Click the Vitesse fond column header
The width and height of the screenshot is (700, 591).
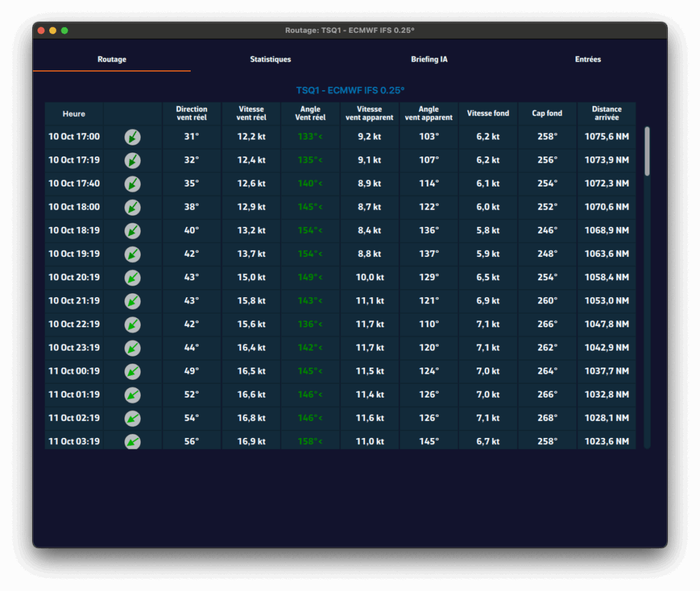click(x=488, y=113)
